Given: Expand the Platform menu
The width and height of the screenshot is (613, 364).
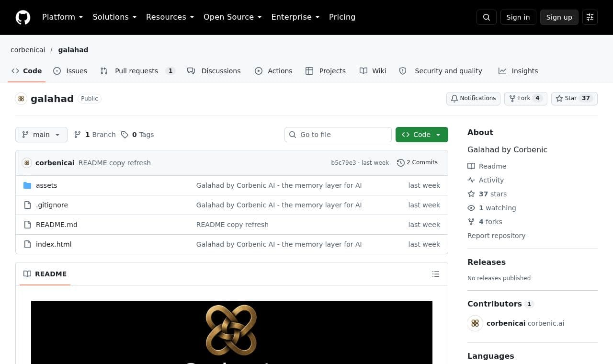Looking at the screenshot, I should pos(63,17).
